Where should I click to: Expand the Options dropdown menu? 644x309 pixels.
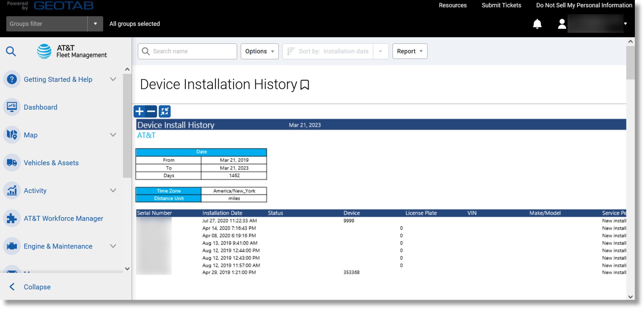[259, 51]
